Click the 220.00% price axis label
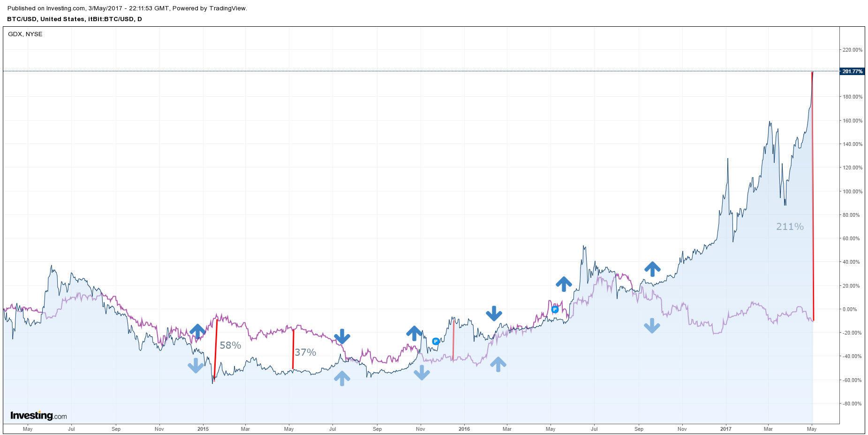Viewport: 868px width, 435px height. 853,50
